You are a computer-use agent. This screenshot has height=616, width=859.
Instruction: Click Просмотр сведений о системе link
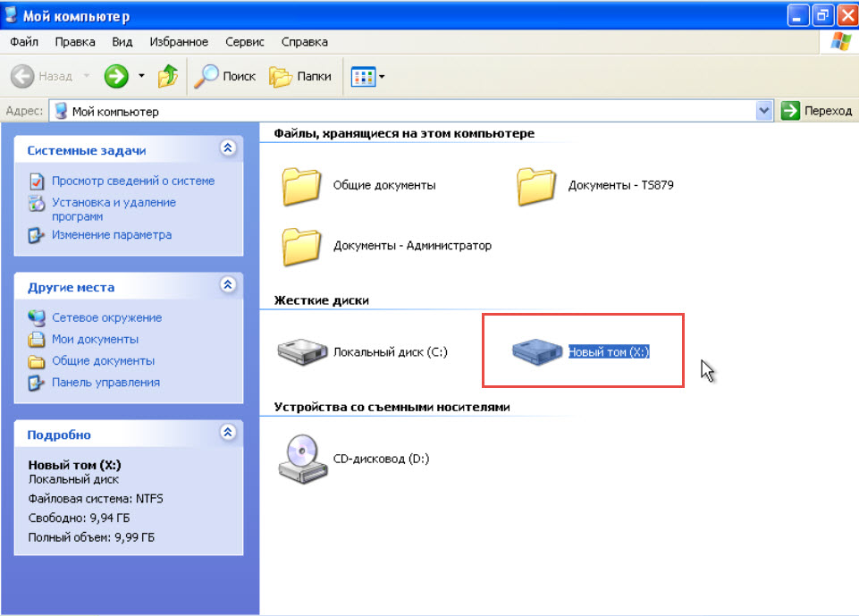tap(133, 181)
